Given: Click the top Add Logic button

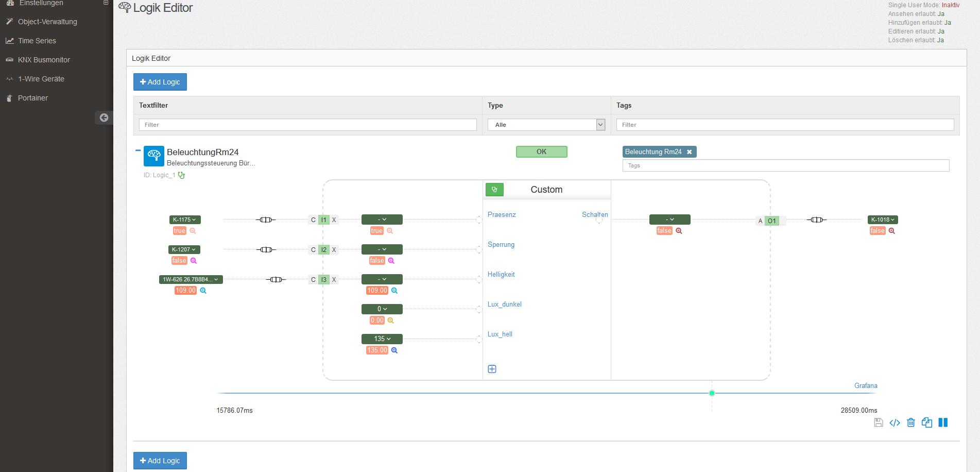Looking at the screenshot, I should [x=160, y=82].
